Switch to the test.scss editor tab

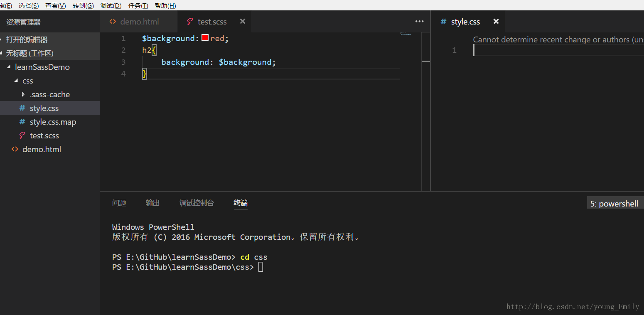coord(214,22)
